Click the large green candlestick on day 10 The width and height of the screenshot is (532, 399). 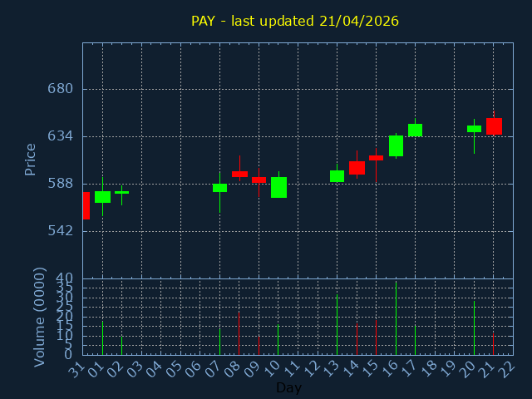[x=278, y=187]
